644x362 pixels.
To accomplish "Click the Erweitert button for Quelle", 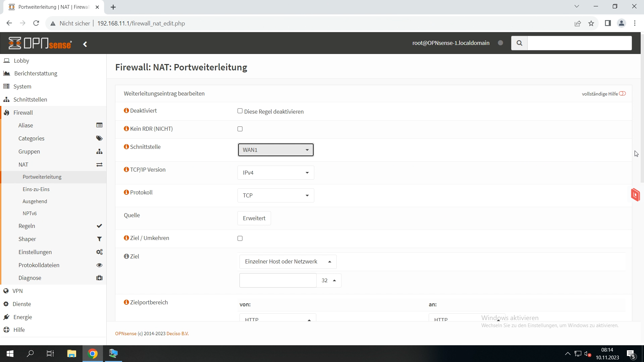I will tap(254, 218).
